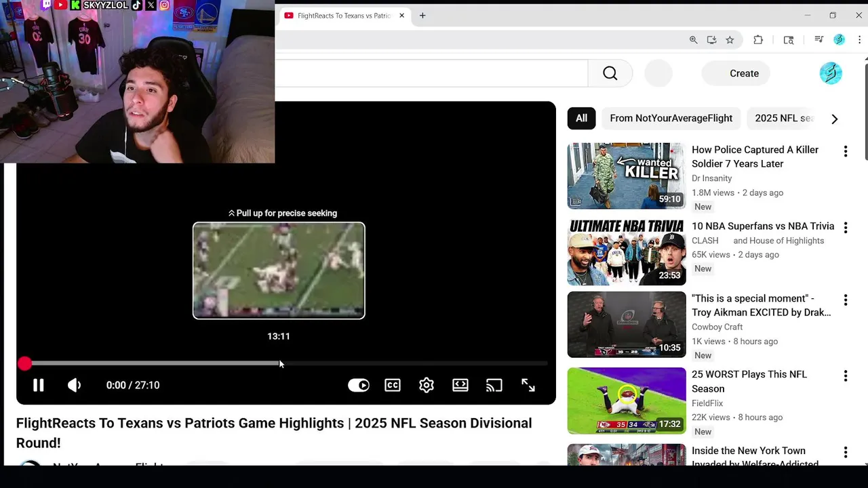Pause the video playback
868x488 pixels.
(39, 385)
